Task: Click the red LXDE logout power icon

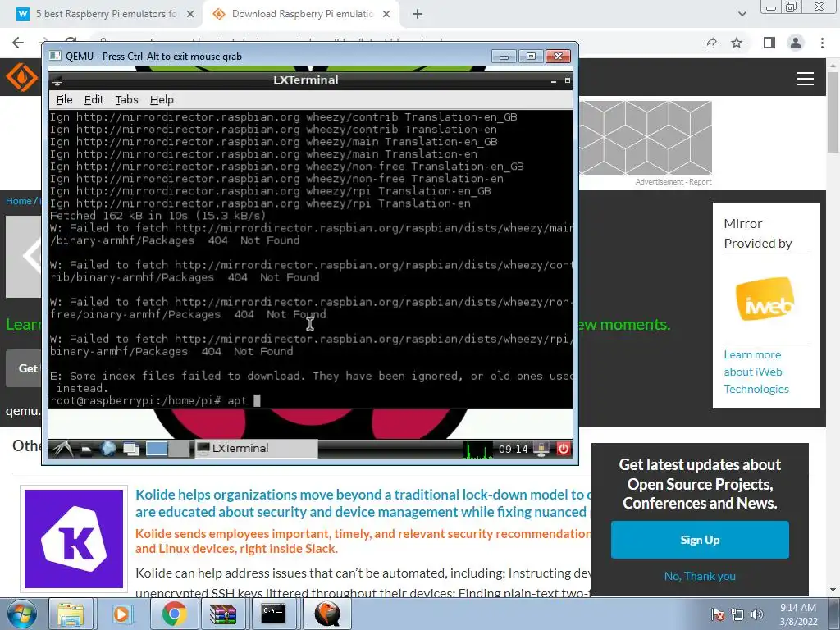Action: 563,449
